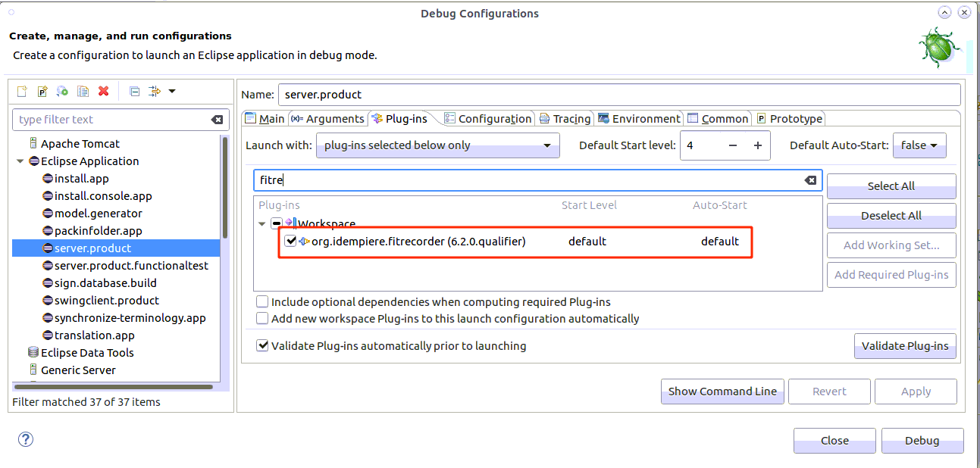Duplicate the selected launch configuration

coord(83,91)
